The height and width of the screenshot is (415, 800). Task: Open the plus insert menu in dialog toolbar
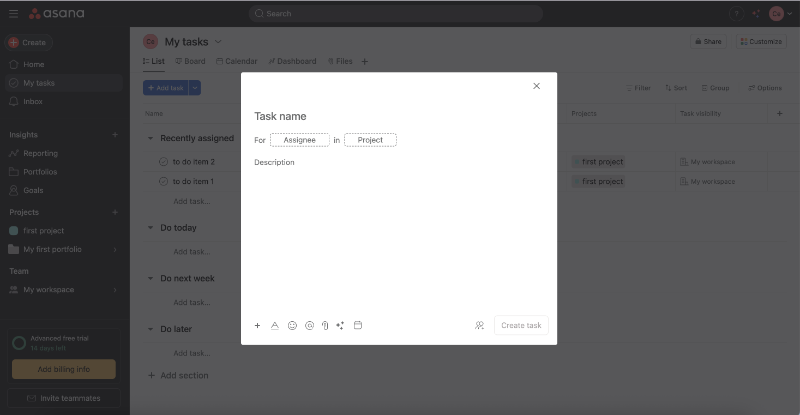coord(258,325)
